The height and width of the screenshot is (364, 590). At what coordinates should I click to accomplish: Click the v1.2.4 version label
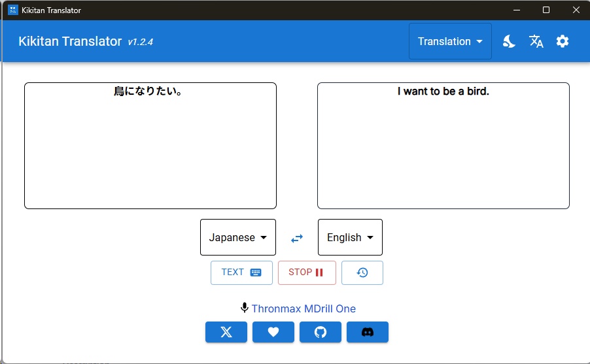click(x=141, y=42)
